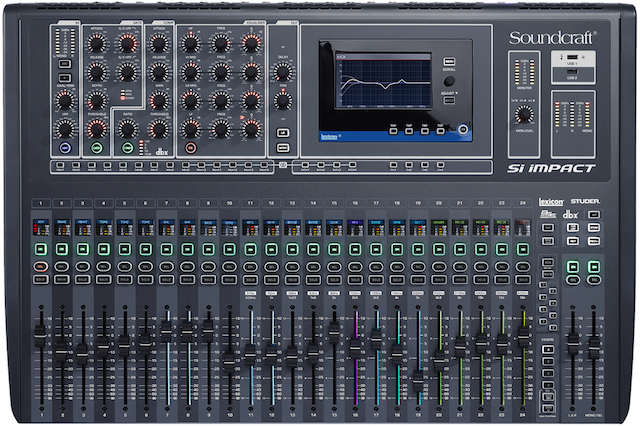640x426 pixels.
Task: Click the SCROLL/ADJUST encoder beside the touchscreen
Action: tap(449, 81)
